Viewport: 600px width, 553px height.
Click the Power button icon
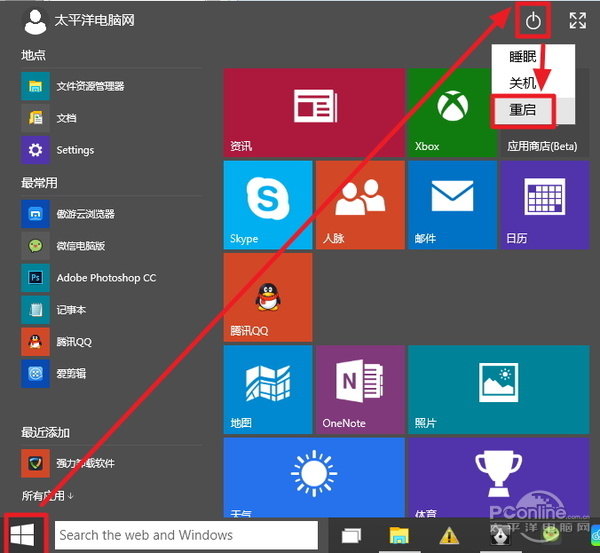pyautogui.click(x=535, y=21)
